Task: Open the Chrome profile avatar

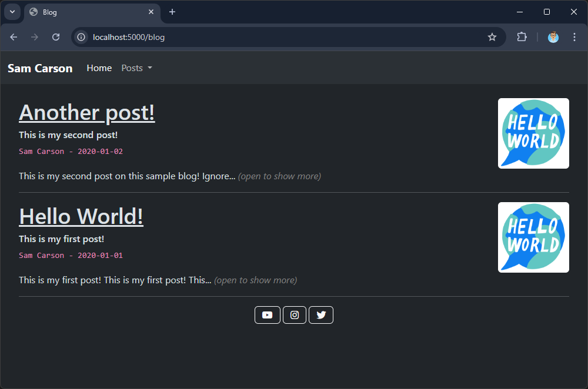Action: coord(553,37)
